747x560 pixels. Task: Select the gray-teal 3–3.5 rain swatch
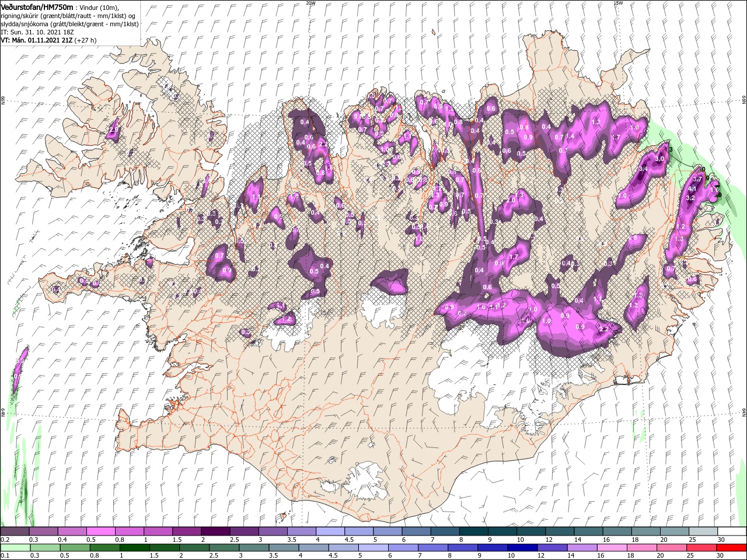(x=254, y=548)
